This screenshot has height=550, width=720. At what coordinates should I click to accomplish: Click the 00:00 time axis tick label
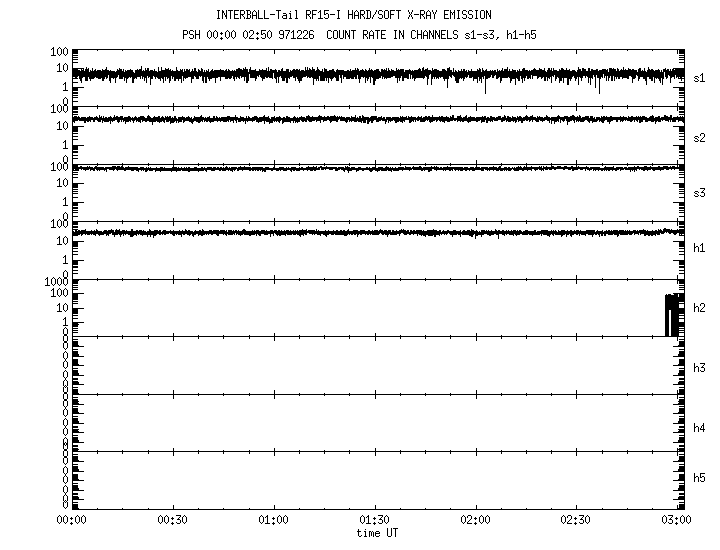[x=71, y=521]
